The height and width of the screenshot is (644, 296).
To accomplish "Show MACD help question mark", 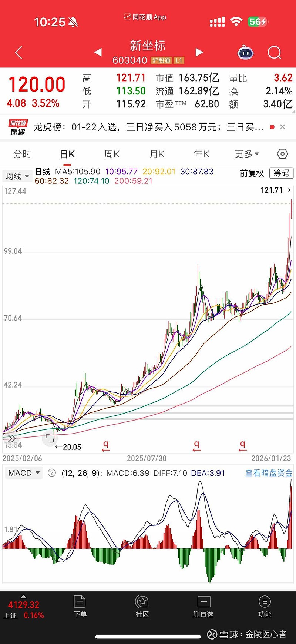I will tap(52, 473).
